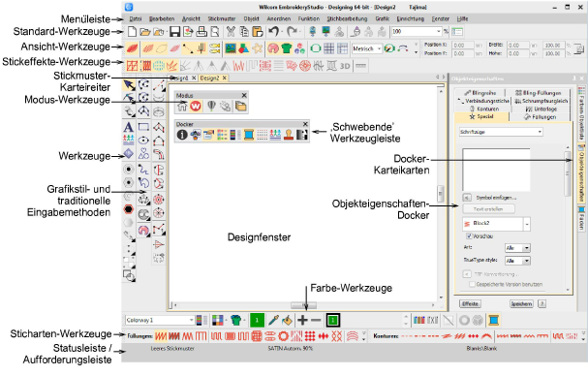
Task: Open the Block2 font dropdown
Action: (x=527, y=225)
